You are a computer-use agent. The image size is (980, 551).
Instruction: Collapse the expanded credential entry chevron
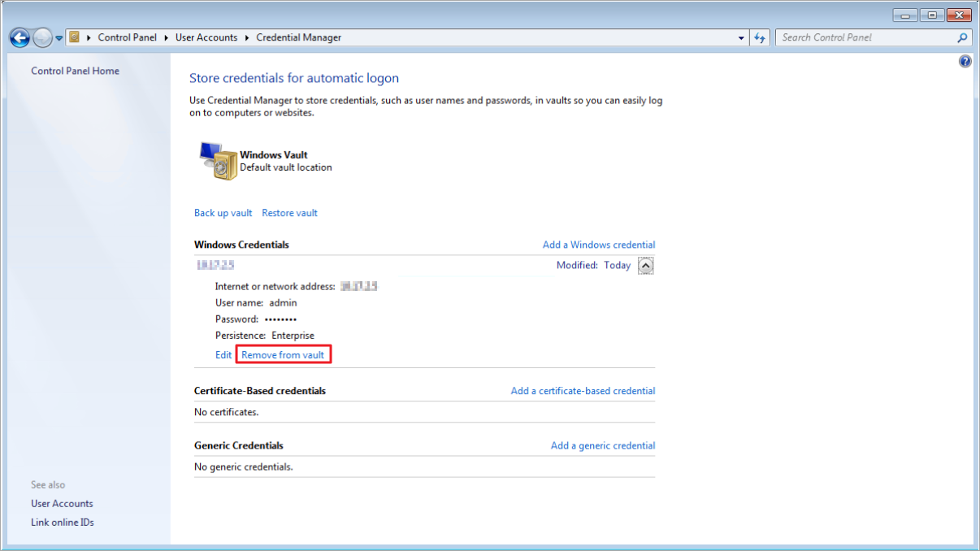click(645, 265)
